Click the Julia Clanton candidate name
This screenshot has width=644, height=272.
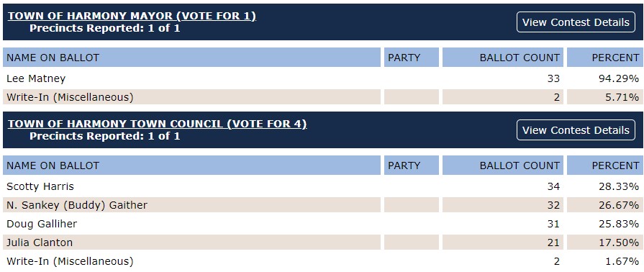click(40, 242)
